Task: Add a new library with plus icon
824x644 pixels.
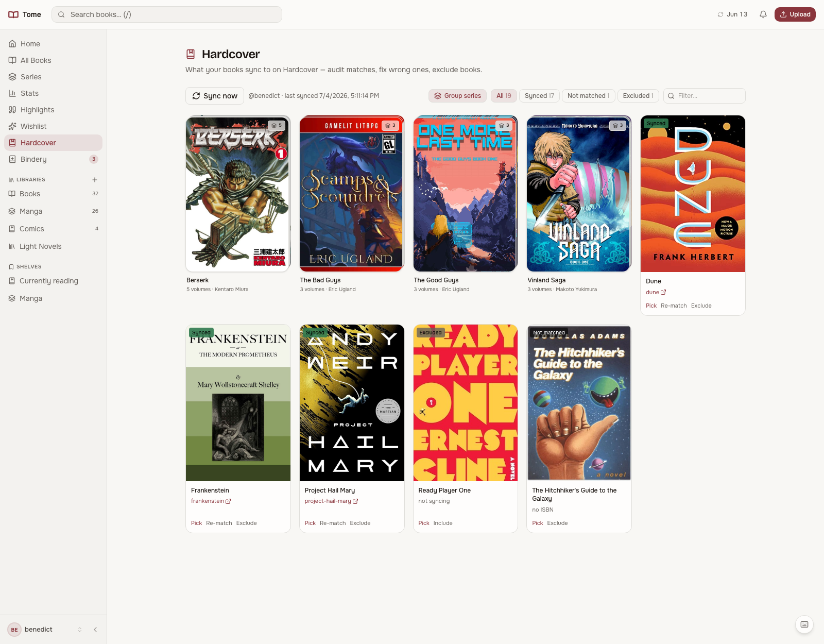Action: (95, 180)
